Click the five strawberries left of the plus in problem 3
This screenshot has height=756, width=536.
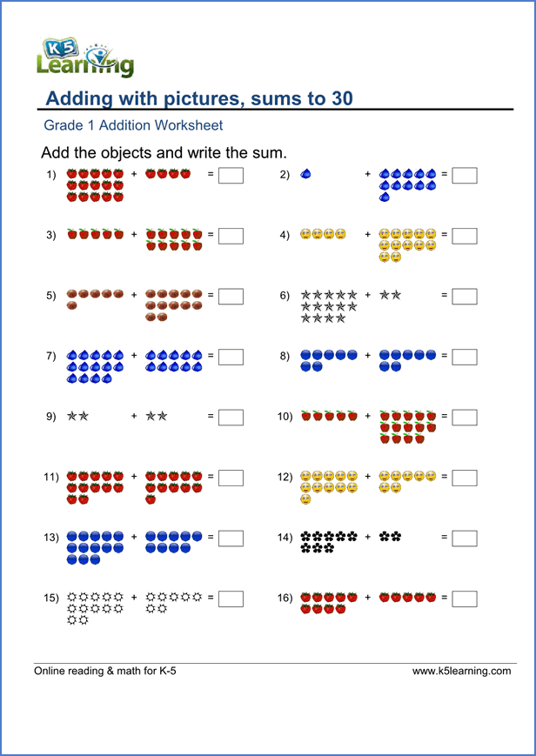pos(96,235)
